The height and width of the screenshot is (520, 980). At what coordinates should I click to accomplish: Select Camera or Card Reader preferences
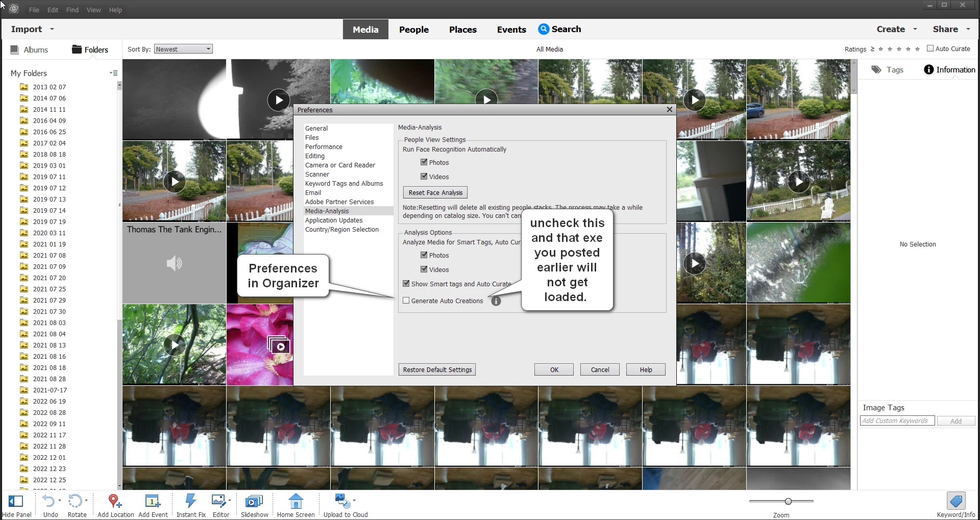pyautogui.click(x=340, y=165)
